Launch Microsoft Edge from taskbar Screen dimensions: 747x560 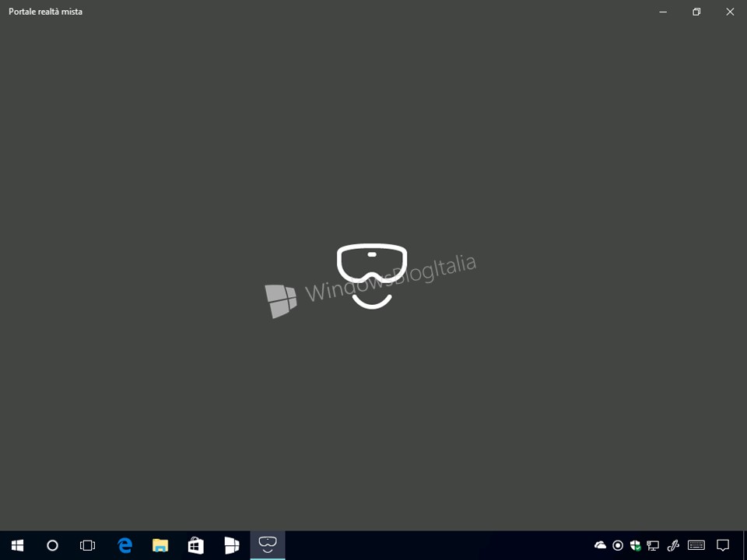124,545
